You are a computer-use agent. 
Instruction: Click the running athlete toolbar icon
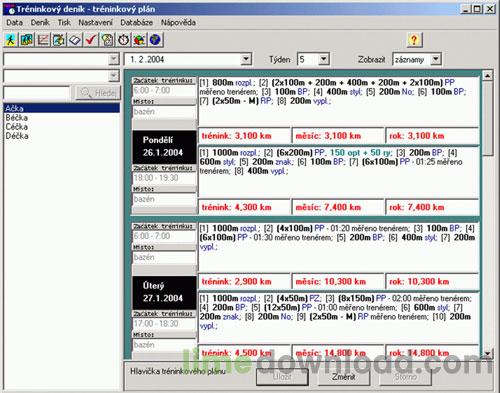coord(11,40)
